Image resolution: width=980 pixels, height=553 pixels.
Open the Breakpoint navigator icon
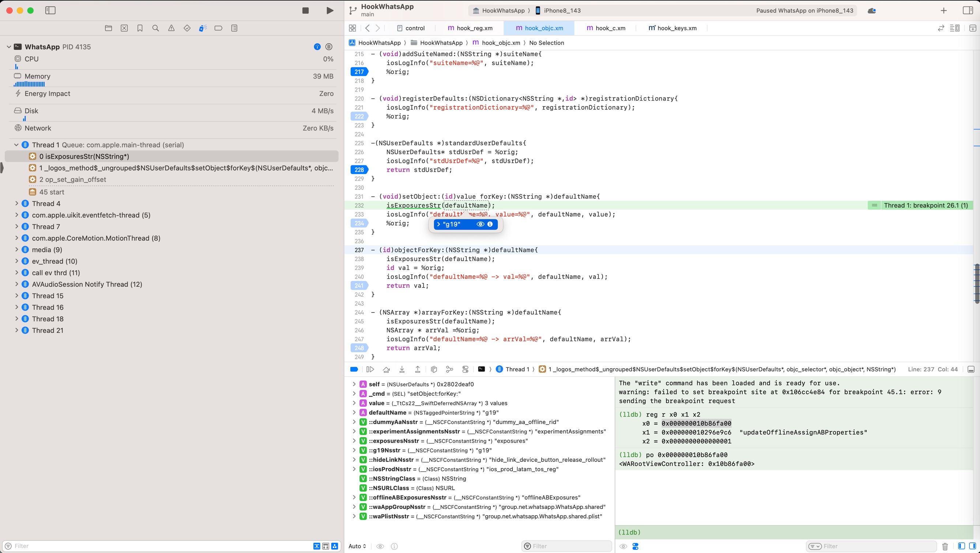coord(218,28)
